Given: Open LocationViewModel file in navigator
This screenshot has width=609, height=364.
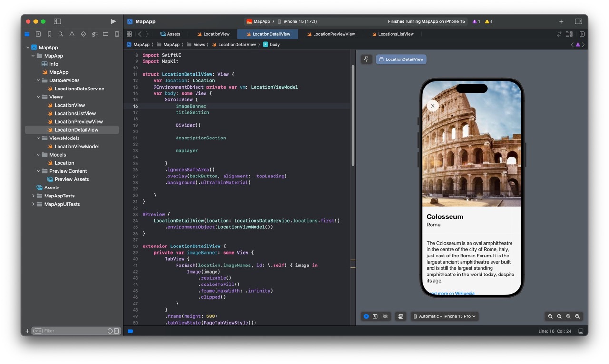Looking at the screenshot, I should pyautogui.click(x=76, y=147).
